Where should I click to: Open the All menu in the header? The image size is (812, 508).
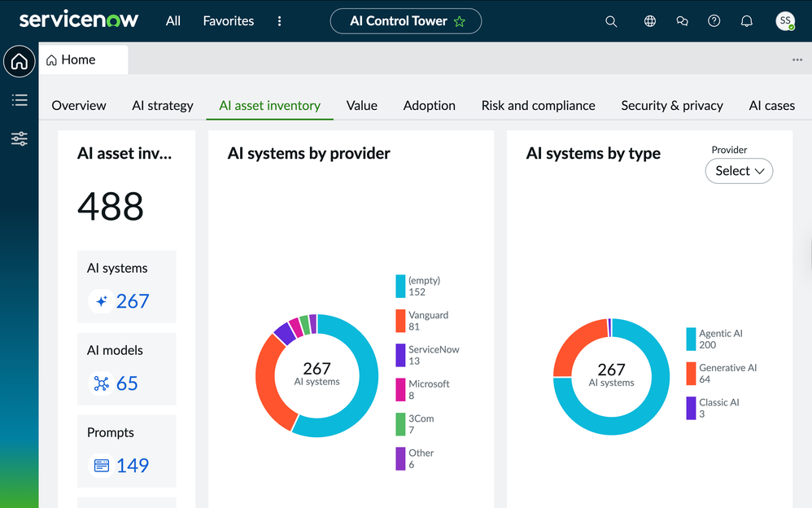(x=172, y=21)
